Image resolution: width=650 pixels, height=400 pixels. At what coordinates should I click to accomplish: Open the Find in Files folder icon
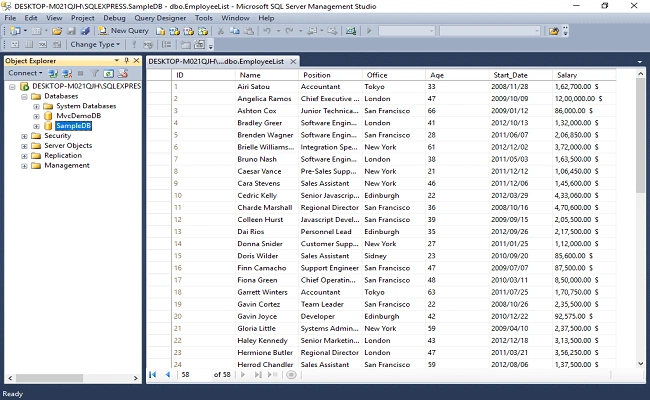tap(553, 31)
